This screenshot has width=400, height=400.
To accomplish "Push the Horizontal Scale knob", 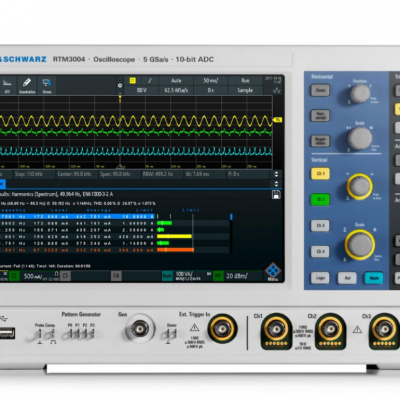I will pos(360,138).
